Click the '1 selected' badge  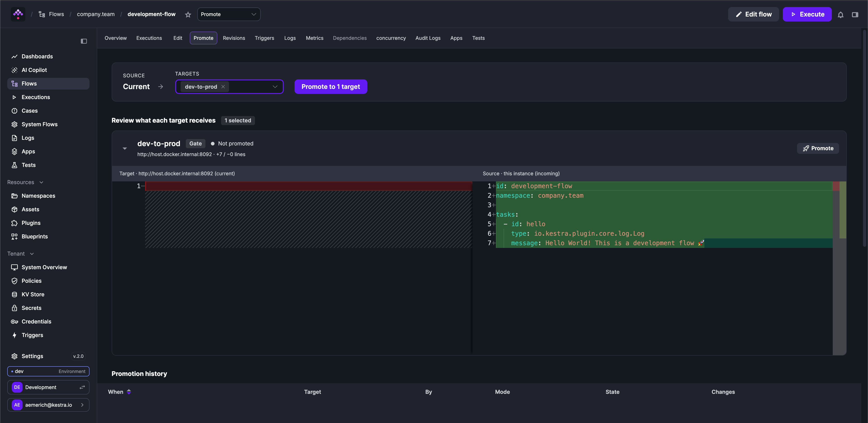point(238,120)
